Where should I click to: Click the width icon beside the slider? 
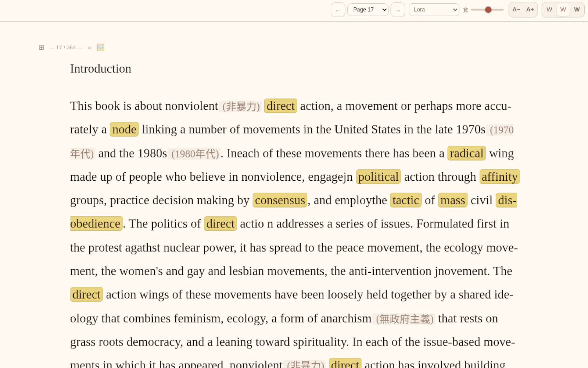pyautogui.click(x=465, y=10)
